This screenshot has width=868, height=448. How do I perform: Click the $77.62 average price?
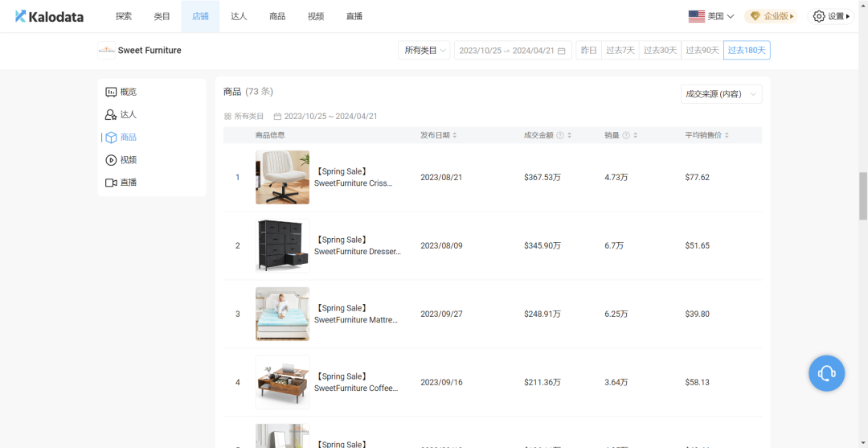coord(697,177)
